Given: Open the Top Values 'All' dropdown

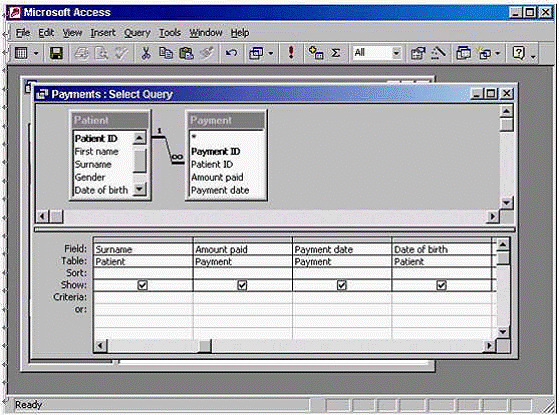Looking at the screenshot, I should click(396, 53).
